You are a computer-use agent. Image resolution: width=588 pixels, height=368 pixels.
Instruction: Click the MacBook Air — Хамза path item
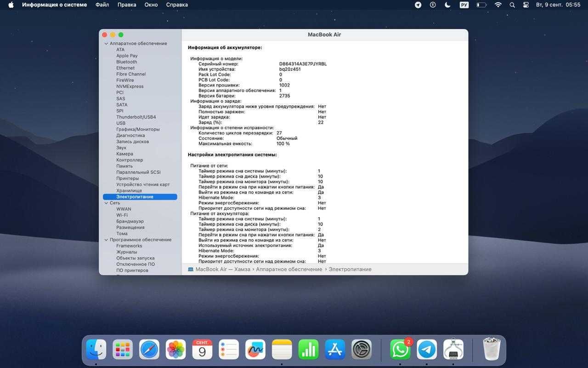coord(219,269)
